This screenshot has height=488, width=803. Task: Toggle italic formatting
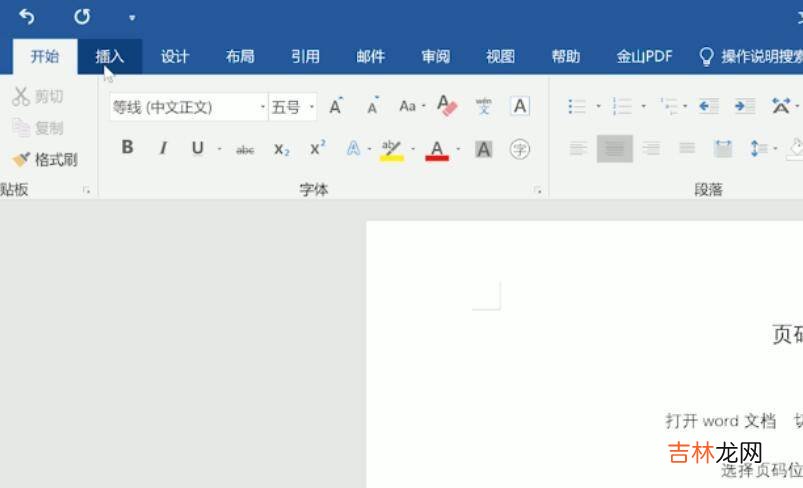coord(162,148)
